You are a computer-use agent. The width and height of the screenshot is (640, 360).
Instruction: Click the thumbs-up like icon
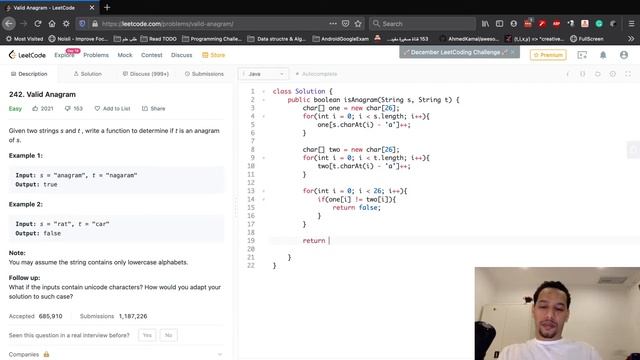pyautogui.click(x=35, y=109)
